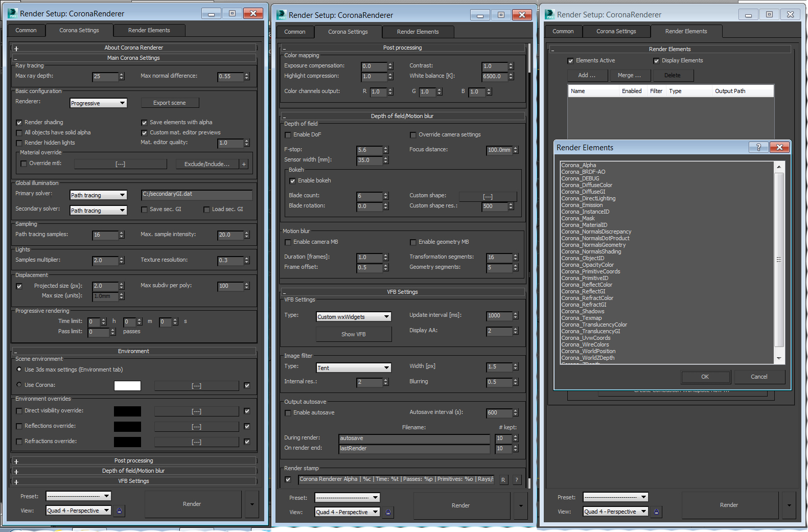Screen dimensions: 808x532
Task: Click Refractions override black swatch
Action: tap(127, 442)
